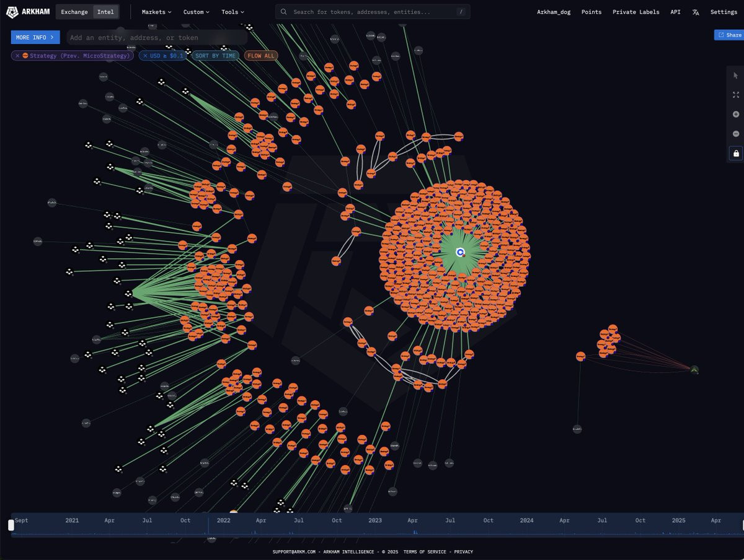This screenshot has width=744, height=560.
Task: Open the language translation icon
Action: [696, 12]
